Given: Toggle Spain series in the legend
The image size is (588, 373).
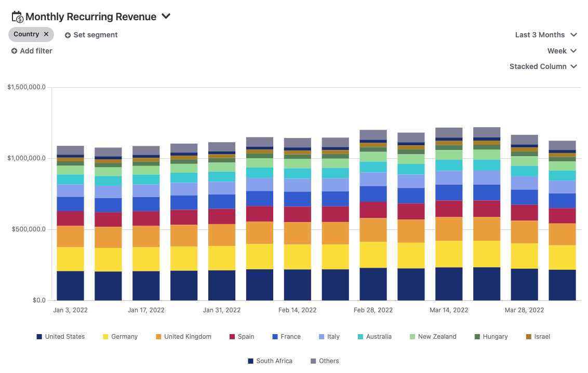Looking at the screenshot, I should (x=242, y=337).
